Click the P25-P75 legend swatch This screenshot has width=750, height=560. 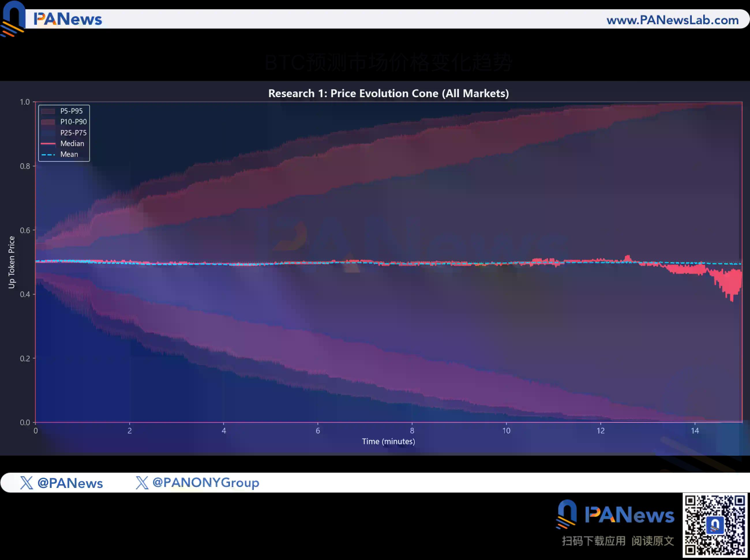tap(48, 133)
